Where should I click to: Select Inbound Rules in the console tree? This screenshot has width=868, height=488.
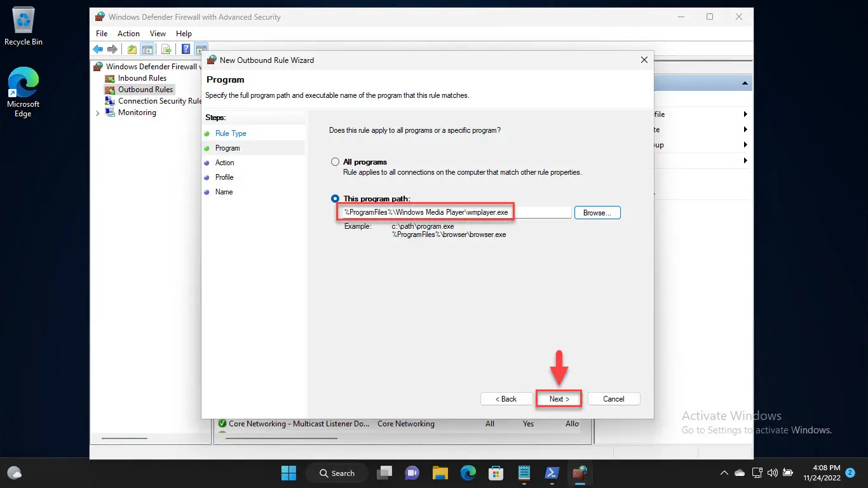click(x=142, y=78)
